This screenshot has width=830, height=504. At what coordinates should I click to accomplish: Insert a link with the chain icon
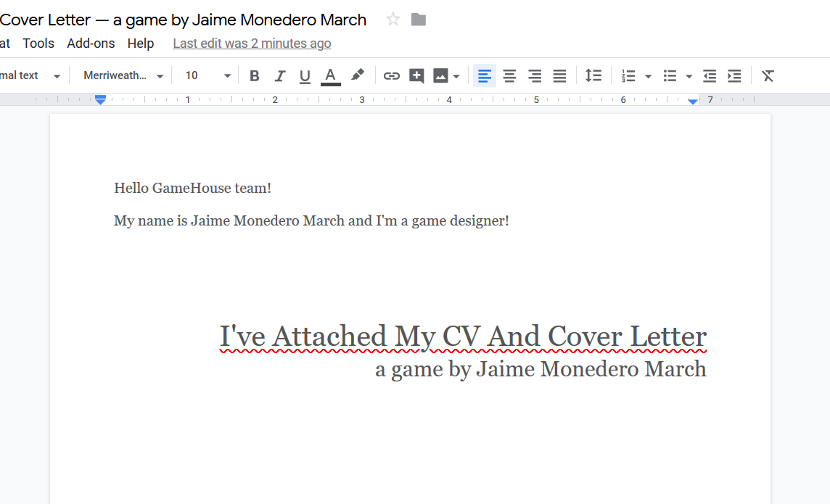(391, 75)
